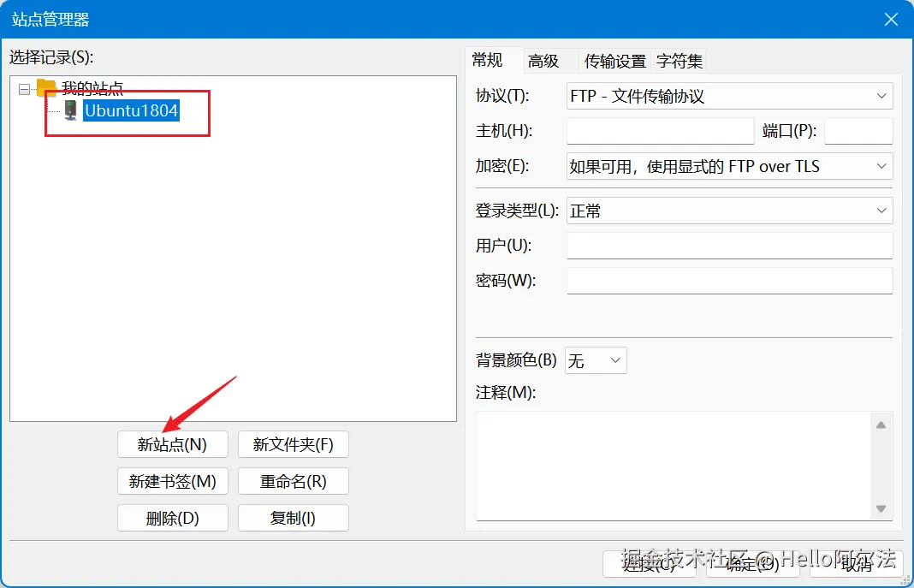Click into the 注释 comments text area

(x=674, y=466)
